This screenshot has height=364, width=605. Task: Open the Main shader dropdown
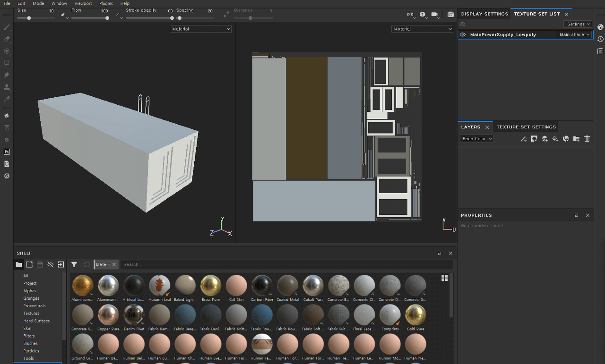574,34
